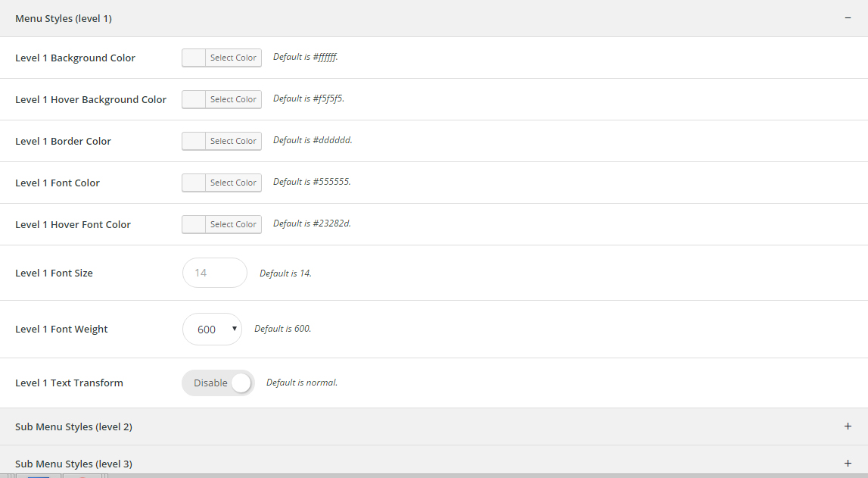The height and width of the screenshot is (478, 868).
Task: Open color swatch for Level 1 Font Color
Action: pos(194,183)
